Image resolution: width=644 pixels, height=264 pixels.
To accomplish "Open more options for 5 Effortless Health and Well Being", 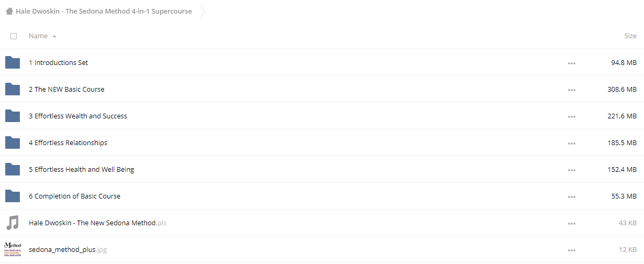I will (x=571, y=170).
